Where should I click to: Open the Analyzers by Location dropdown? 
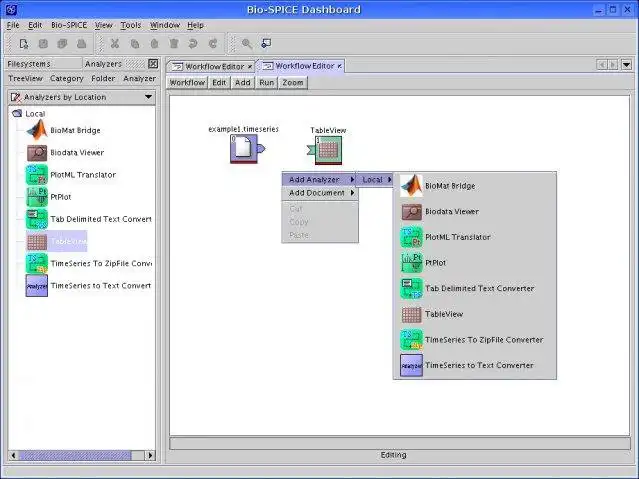(82, 97)
